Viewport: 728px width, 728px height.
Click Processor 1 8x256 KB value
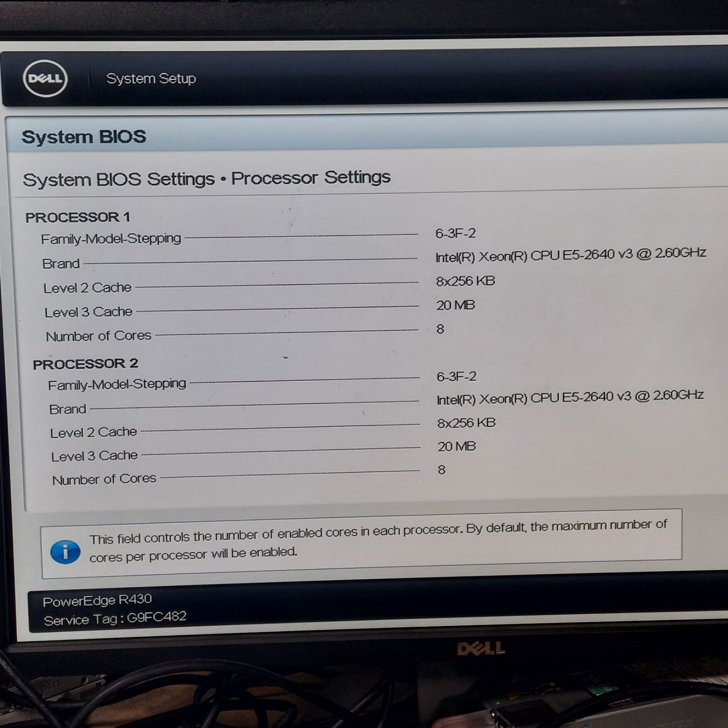(x=465, y=281)
